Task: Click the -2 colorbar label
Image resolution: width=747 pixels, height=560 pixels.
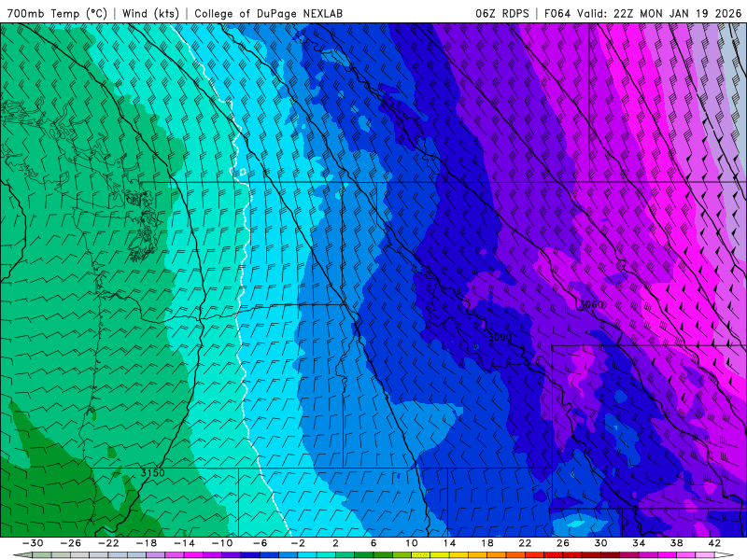Action: point(298,543)
